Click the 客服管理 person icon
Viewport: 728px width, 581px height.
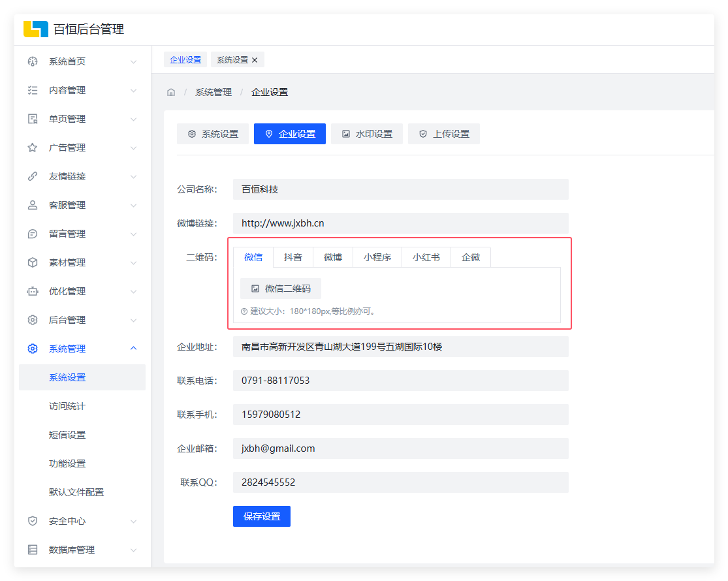pos(32,204)
